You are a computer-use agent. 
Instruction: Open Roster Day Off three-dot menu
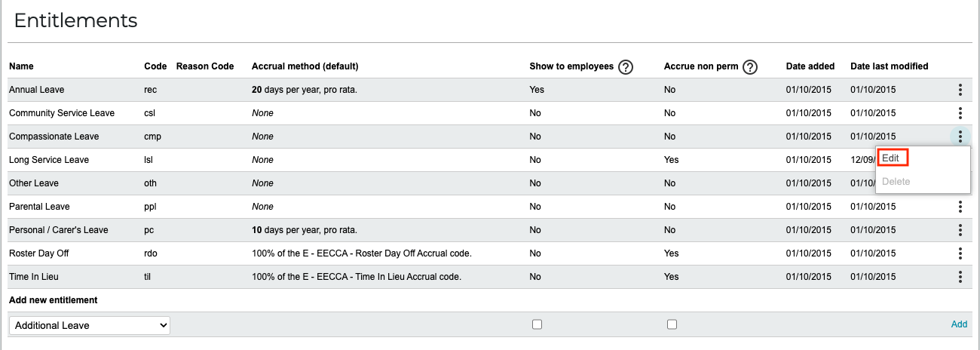[960, 253]
